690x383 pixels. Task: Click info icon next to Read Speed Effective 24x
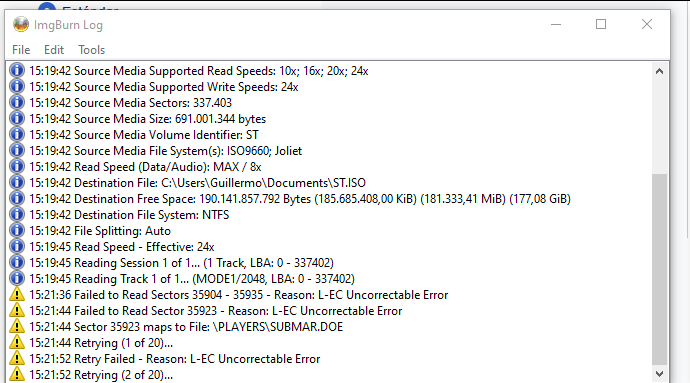17,247
